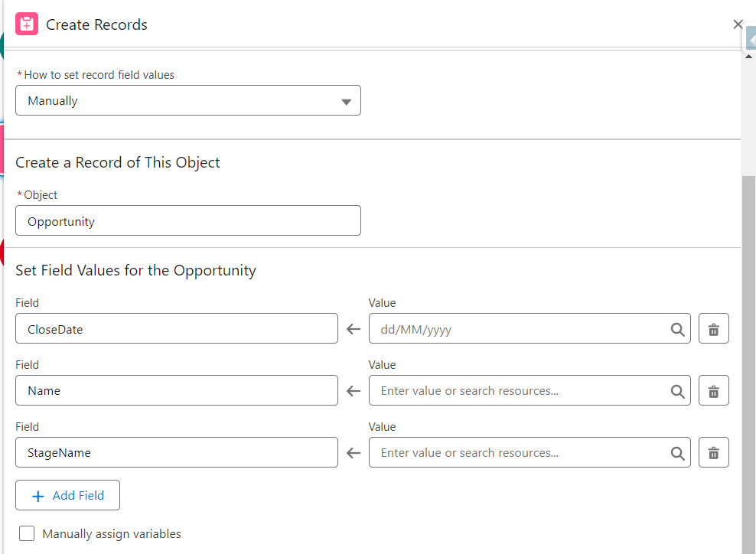
Task: Click search icon in CloseDate value box
Action: pyautogui.click(x=677, y=329)
